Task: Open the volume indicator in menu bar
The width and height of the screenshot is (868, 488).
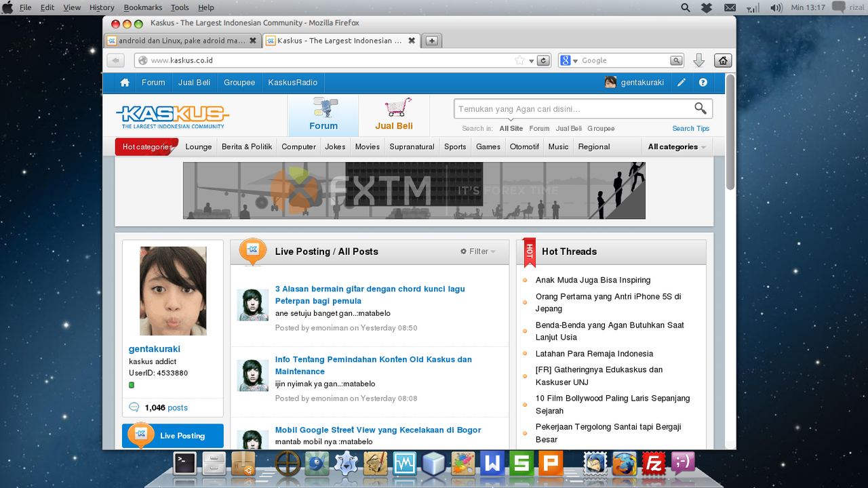Action: coord(776,7)
